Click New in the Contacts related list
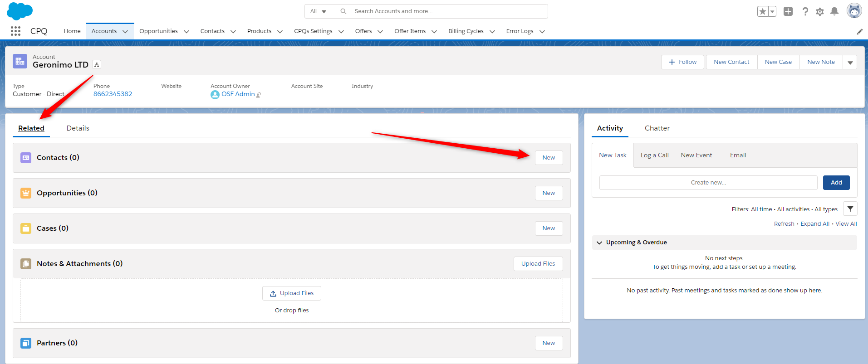This screenshot has width=868, height=364. pos(549,158)
